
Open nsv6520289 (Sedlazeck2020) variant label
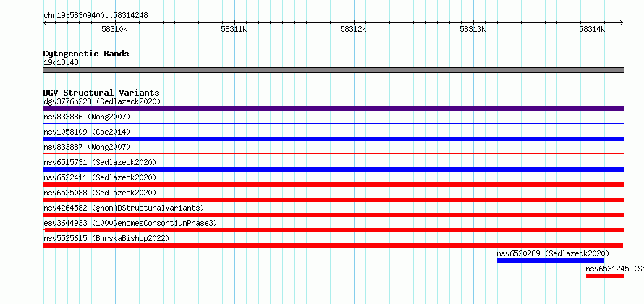[x=554, y=253]
